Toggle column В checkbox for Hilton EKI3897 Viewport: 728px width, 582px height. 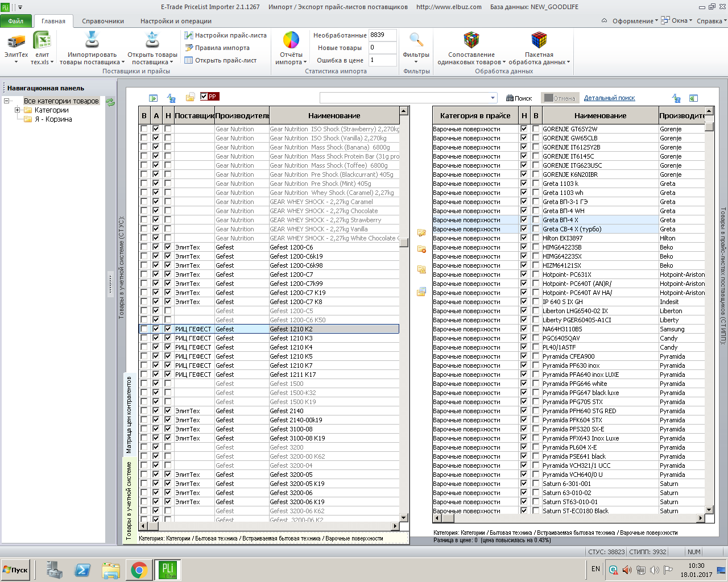[x=536, y=238]
